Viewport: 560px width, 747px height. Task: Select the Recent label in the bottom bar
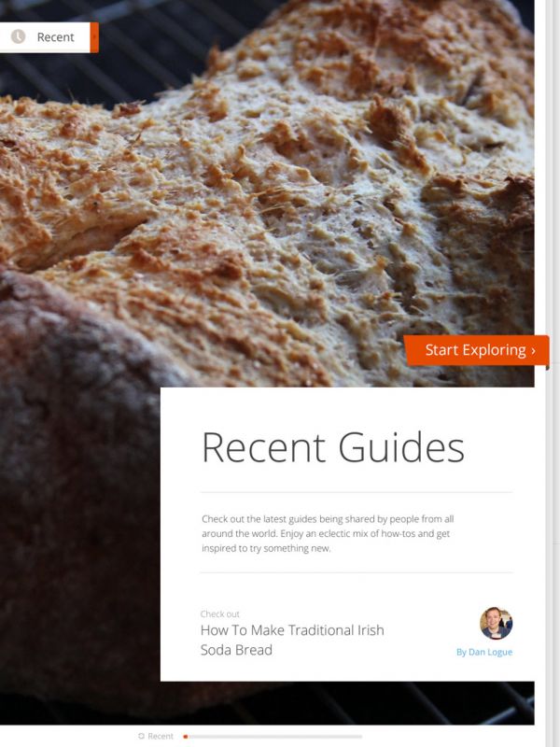pos(161,736)
